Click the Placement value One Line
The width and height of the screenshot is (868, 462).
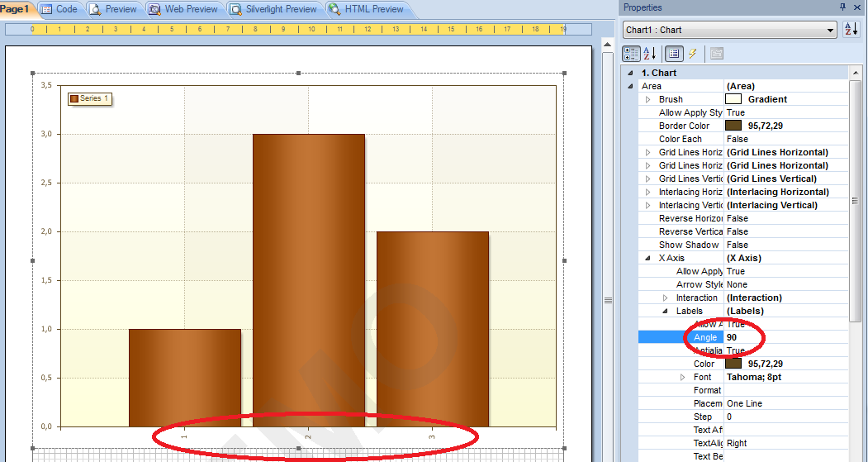745,404
